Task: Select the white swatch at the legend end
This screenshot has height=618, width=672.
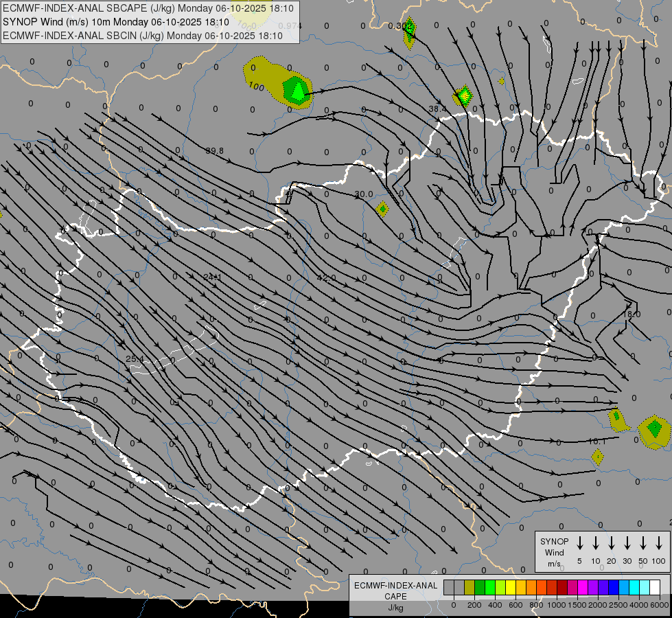Action: click(x=656, y=587)
